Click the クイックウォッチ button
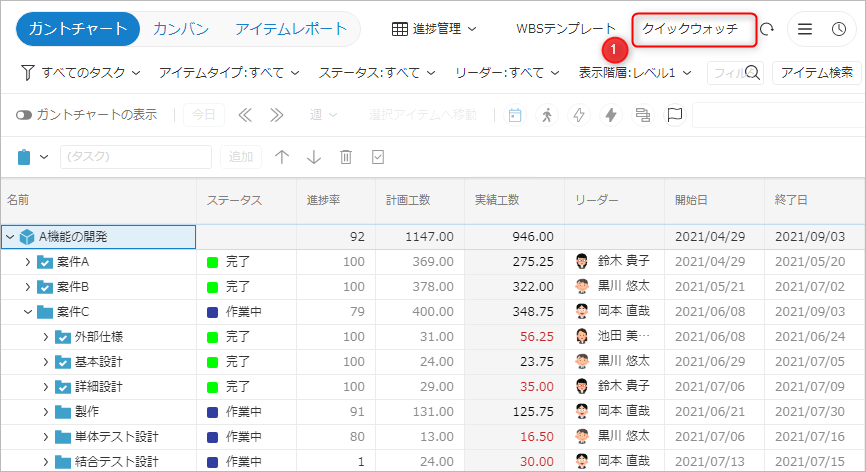The image size is (866, 472). pos(690,29)
